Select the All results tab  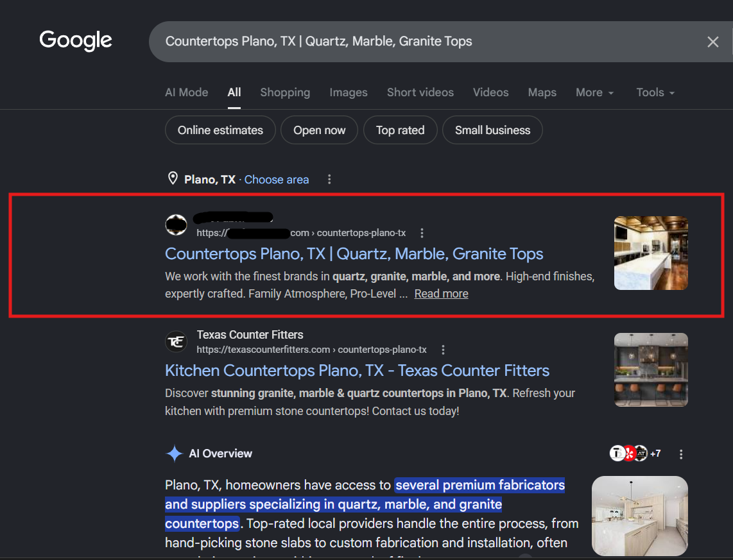[x=234, y=92]
